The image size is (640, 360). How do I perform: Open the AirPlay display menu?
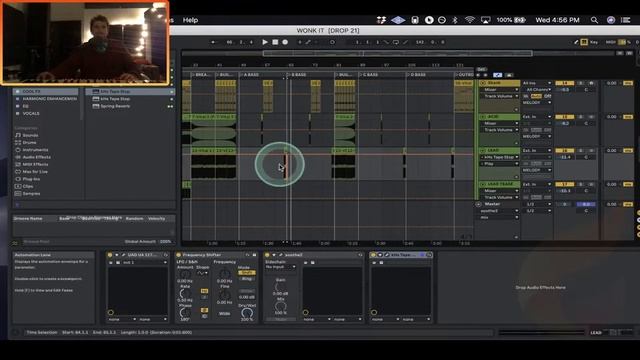[485, 20]
